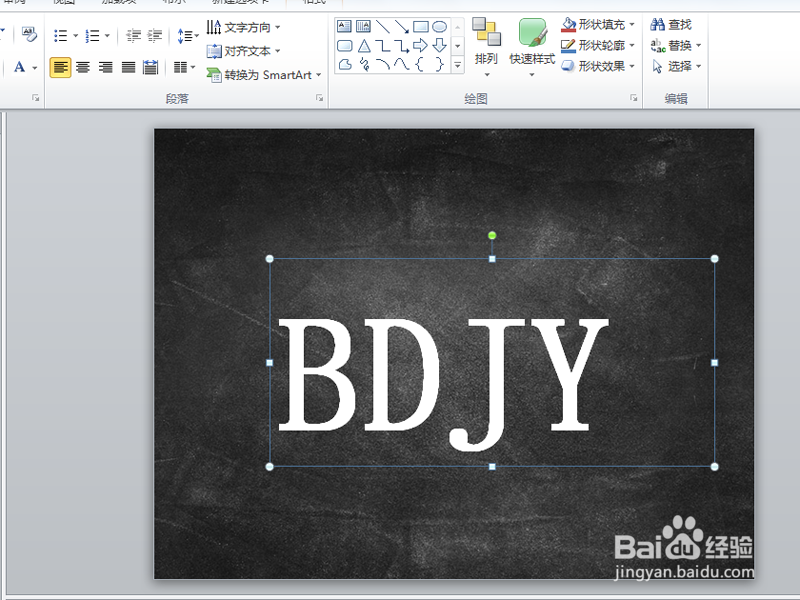The image size is (800, 600).
Task: Open the font group dialog launcher
Action: [x=36, y=97]
